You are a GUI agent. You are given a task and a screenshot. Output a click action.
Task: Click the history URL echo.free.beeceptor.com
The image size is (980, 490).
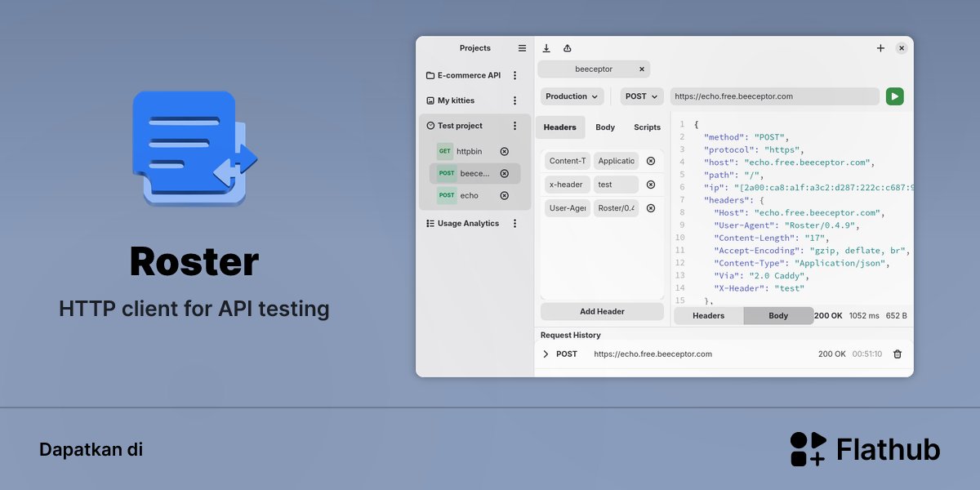[x=653, y=354]
